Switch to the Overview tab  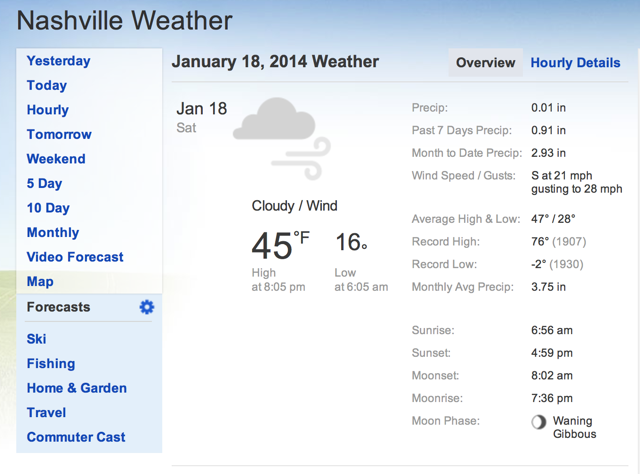[x=485, y=63]
